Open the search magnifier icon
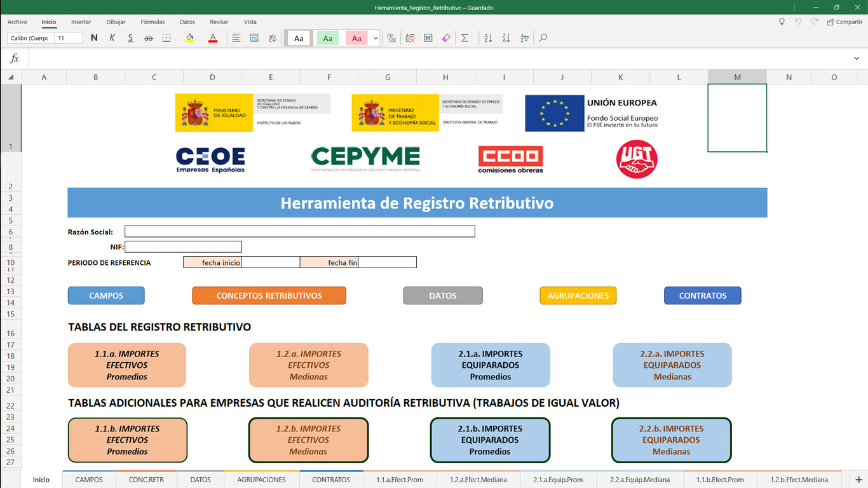Image resolution: width=868 pixels, height=488 pixels. click(543, 38)
